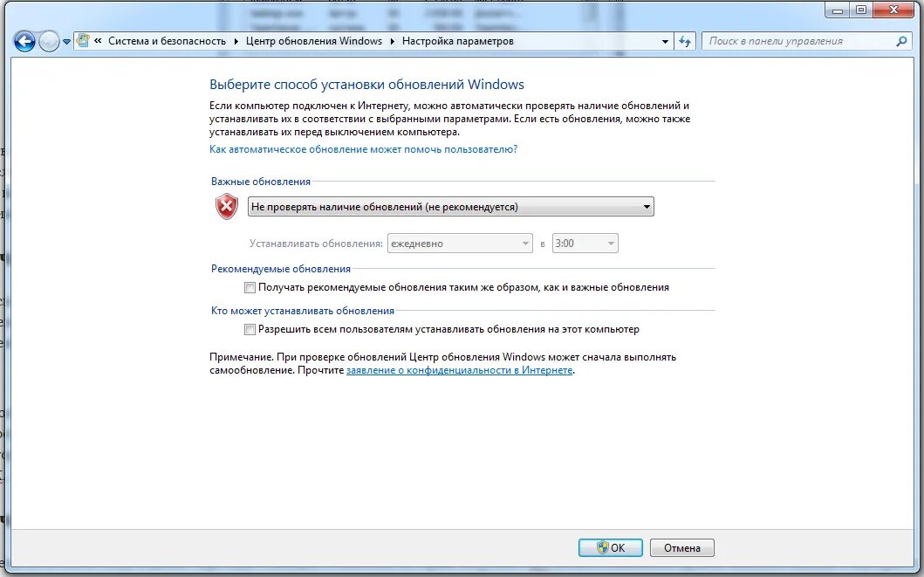Viewport: 924px width, 577px height.
Task: Open the 'ежедневно' schedule dropdown
Action: [460, 244]
